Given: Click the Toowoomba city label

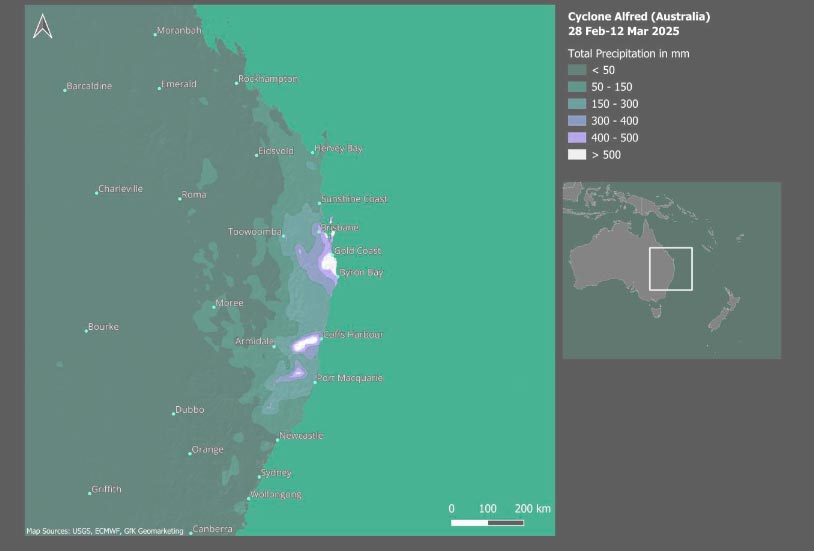Looking at the screenshot, I should click(254, 232).
